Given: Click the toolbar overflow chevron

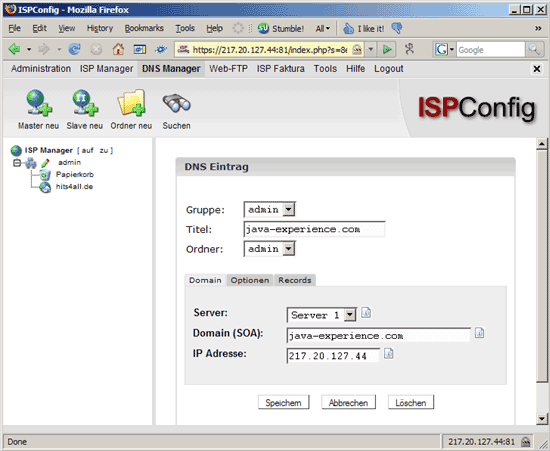Looking at the screenshot, I should coord(538,28).
